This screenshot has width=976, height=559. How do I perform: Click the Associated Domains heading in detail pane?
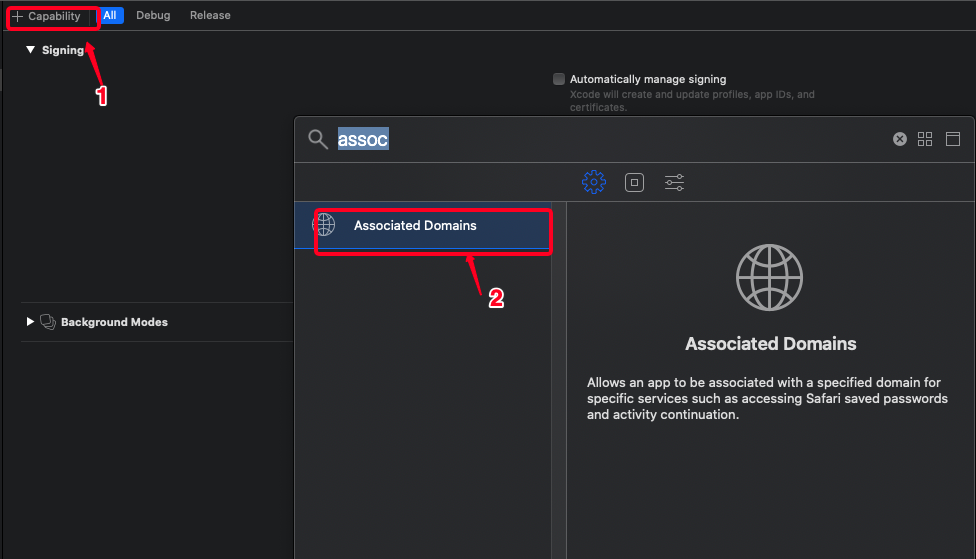pos(771,344)
